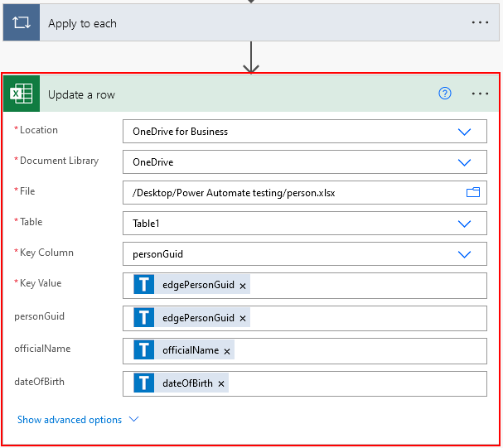
Task: Expand the Key Column dropdown
Action: (464, 254)
